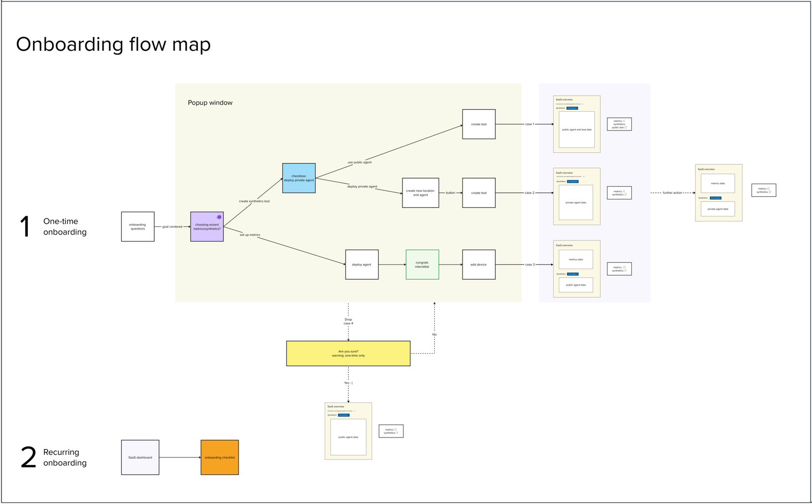Select the 'onboarding questions' node
Screen dimensions: 812x504
(x=138, y=226)
